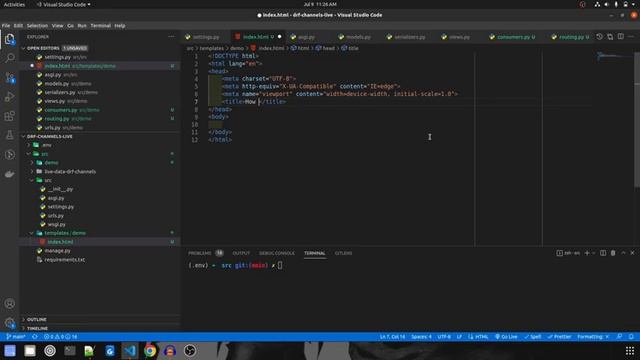The width and height of the screenshot is (640, 360).
Task: Open the Help menu
Action: pos(120,26)
